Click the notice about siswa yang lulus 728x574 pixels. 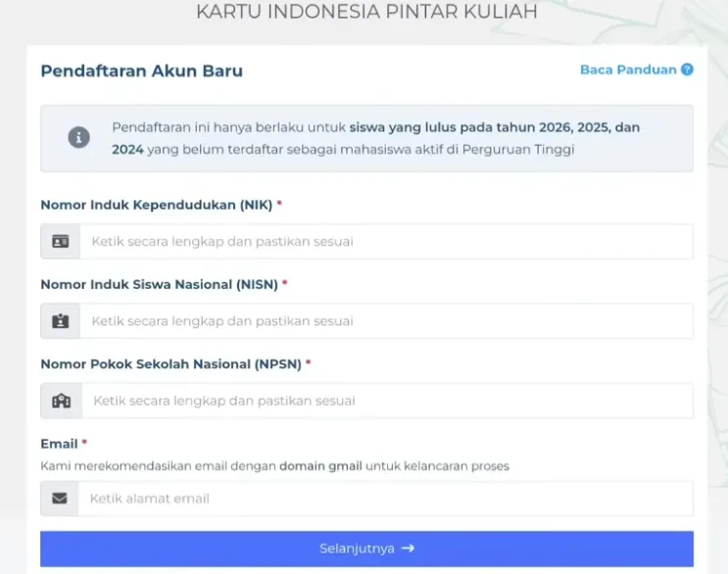click(x=366, y=138)
